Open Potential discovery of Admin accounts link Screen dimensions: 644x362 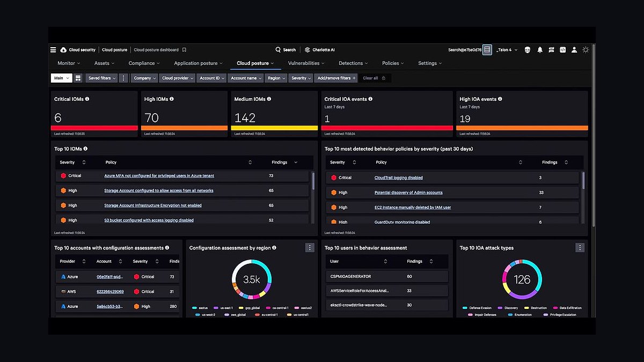point(408,193)
